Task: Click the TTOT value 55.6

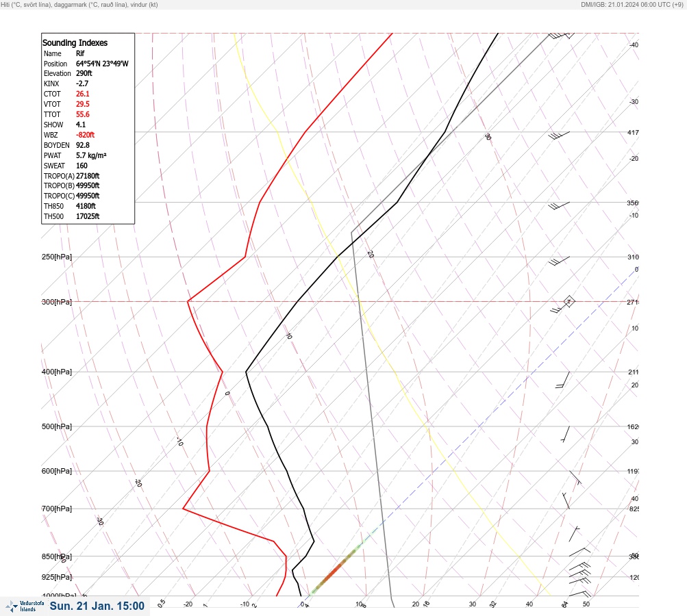Action: click(x=82, y=114)
